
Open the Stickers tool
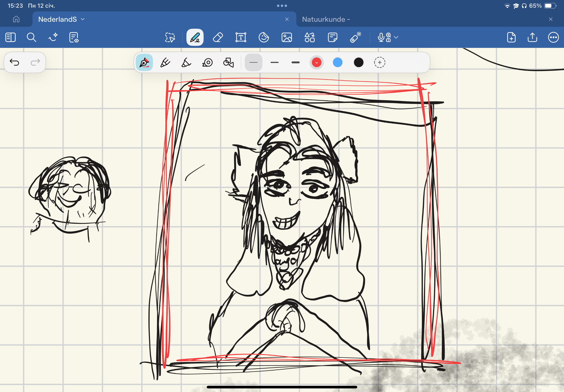264,38
